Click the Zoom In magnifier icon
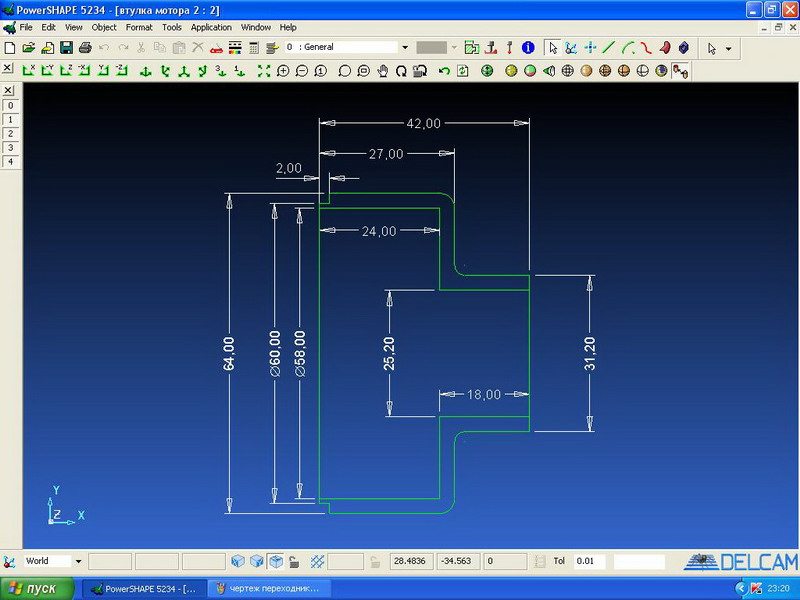Viewport: 800px width, 600px height. pos(283,71)
